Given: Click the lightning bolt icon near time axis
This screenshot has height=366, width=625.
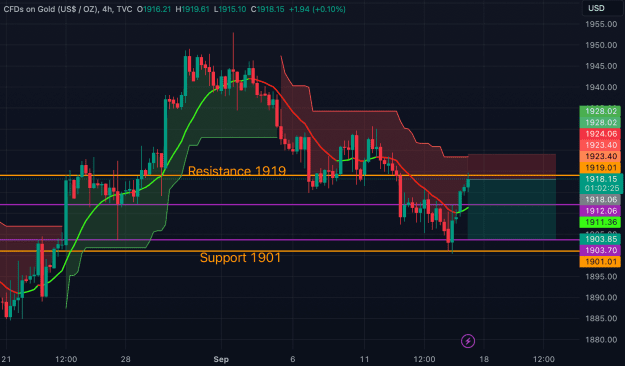Looking at the screenshot, I should [x=468, y=341].
